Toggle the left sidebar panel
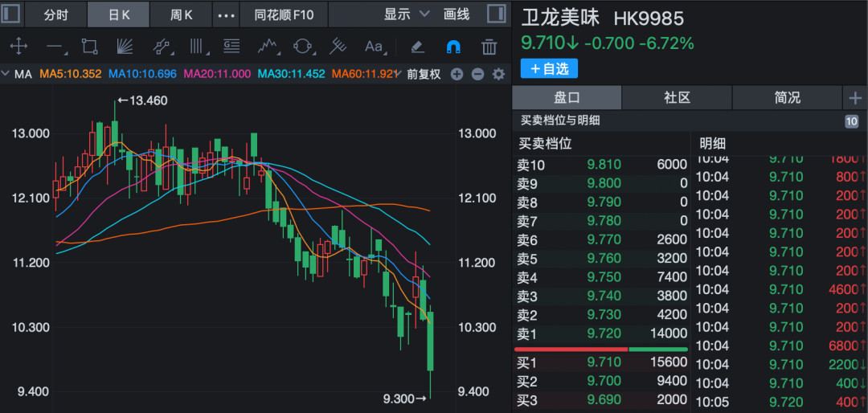Screen dimensions: 868x413 click(x=12, y=14)
